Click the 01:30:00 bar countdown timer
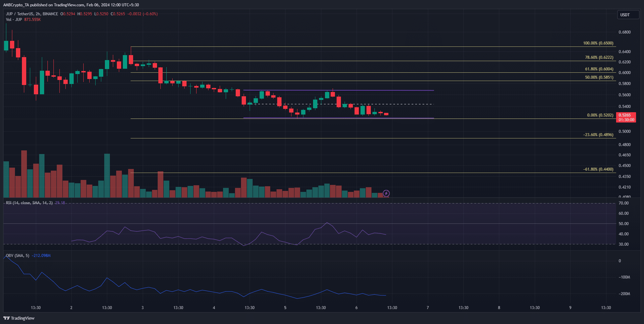Image resolution: width=644 pixels, height=324 pixels. pyautogui.click(x=626, y=120)
